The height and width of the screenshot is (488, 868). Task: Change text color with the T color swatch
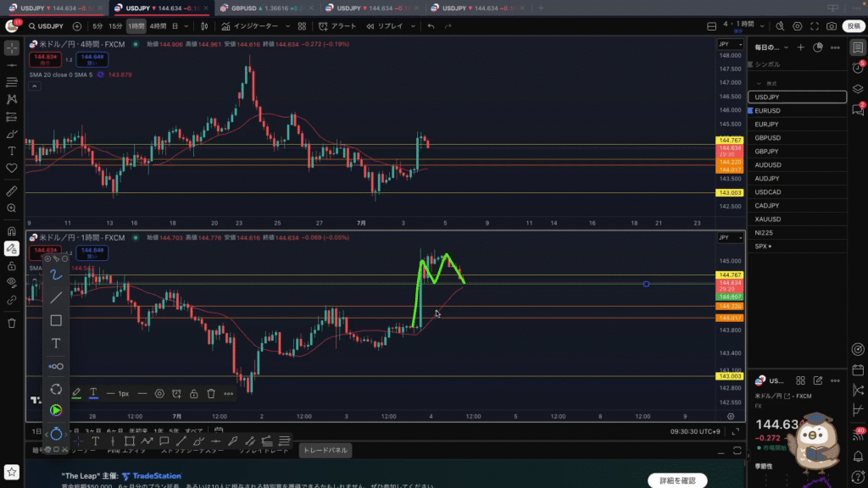click(x=93, y=393)
